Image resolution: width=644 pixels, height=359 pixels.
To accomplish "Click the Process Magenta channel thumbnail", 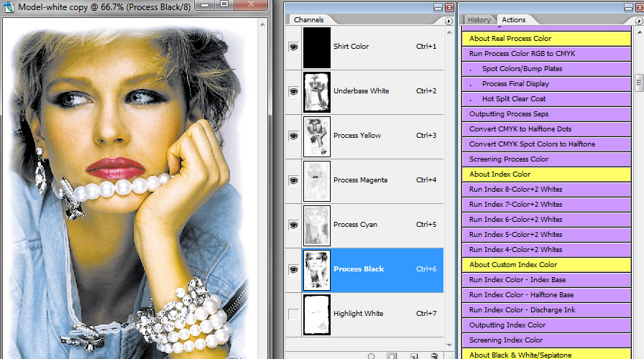I will coord(317,180).
